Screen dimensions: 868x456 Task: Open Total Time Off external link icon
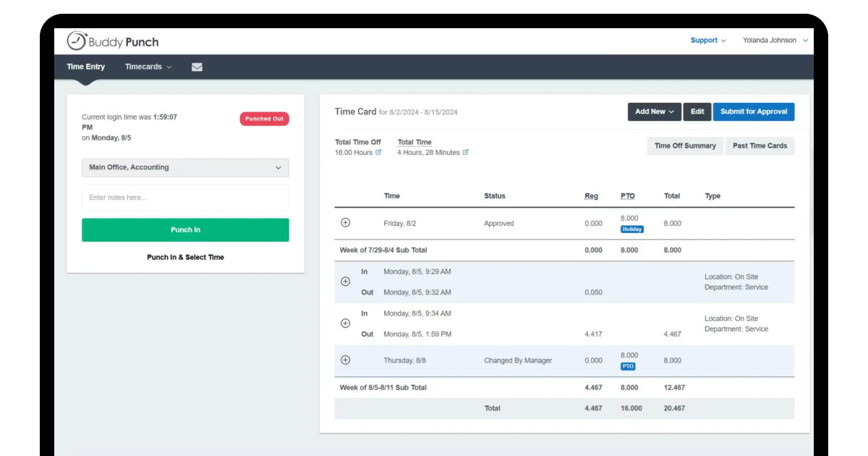[378, 153]
